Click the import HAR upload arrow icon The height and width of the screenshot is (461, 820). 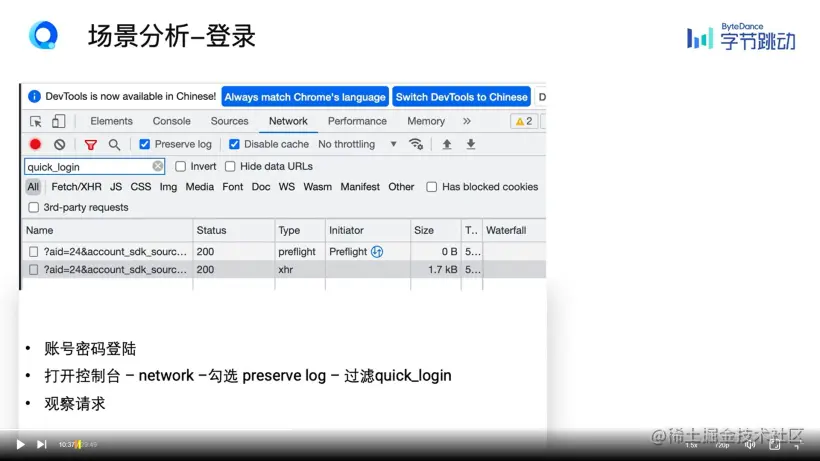447,144
